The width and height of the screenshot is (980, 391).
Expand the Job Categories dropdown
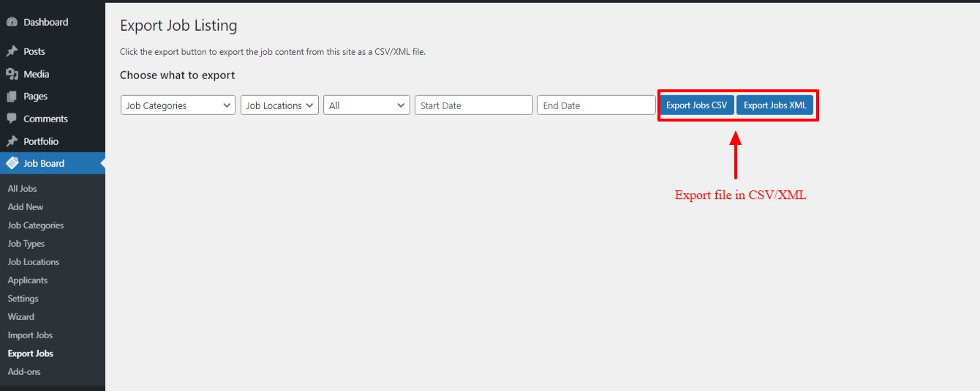178,105
